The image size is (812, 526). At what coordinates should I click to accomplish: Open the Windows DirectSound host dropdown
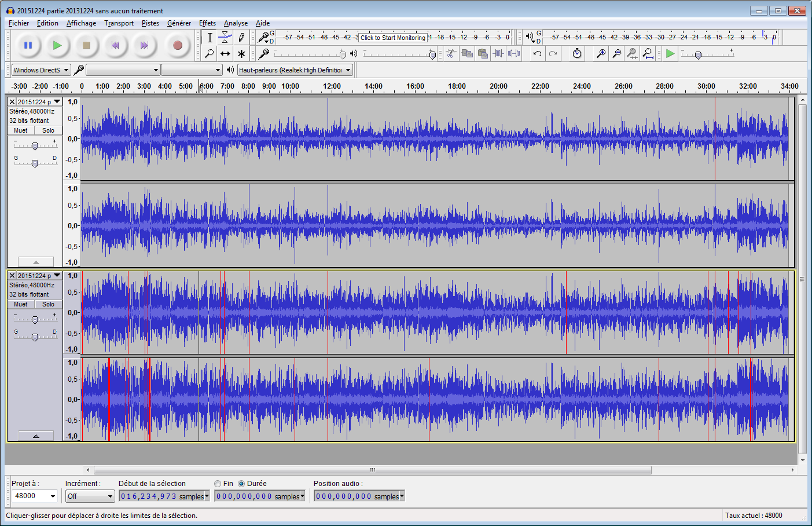(x=41, y=70)
